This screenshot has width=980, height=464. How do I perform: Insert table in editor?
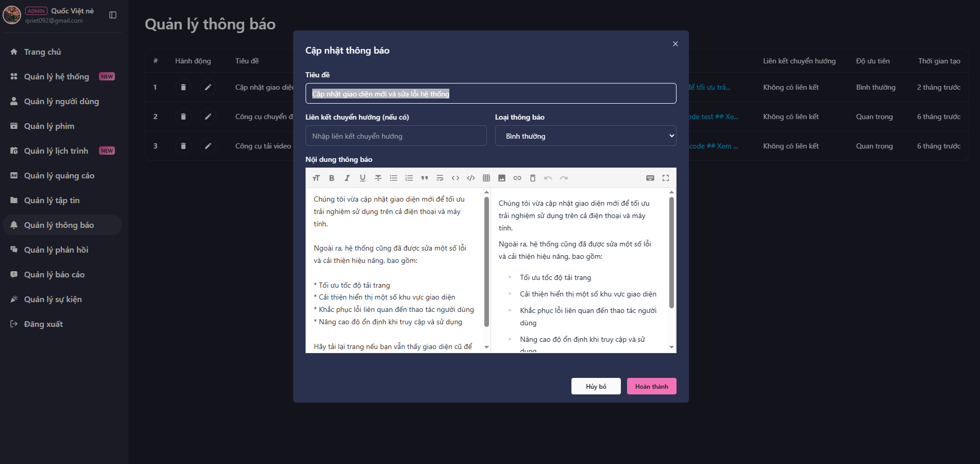point(486,178)
